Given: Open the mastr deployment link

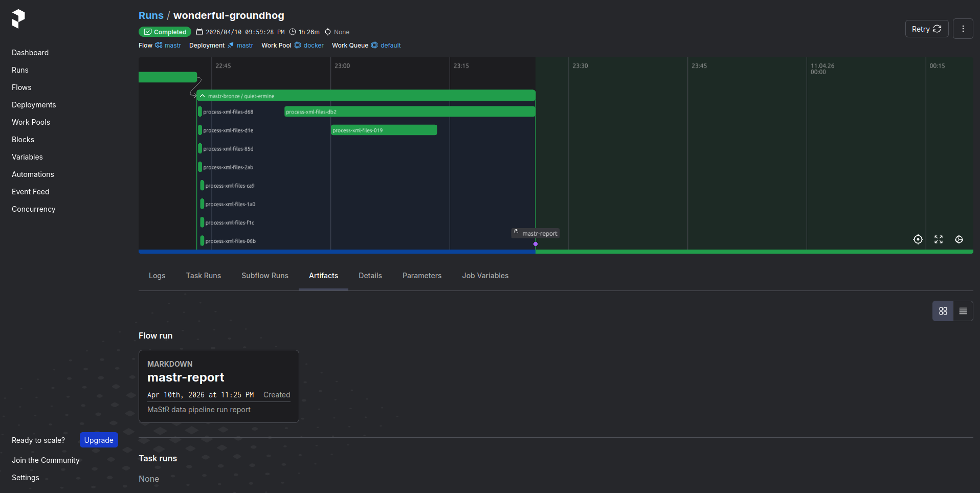Looking at the screenshot, I should pyautogui.click(x=244, y=46).
